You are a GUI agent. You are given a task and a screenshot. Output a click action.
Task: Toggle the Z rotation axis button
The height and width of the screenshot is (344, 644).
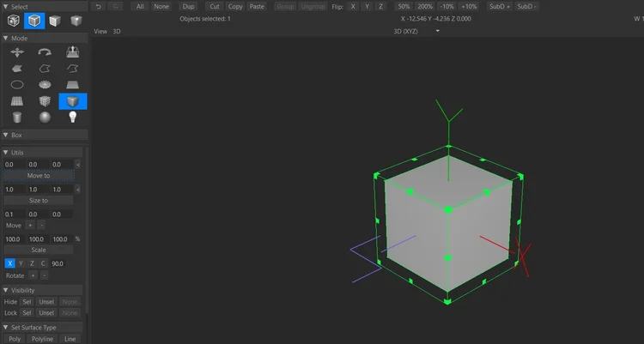coord(32,263)
